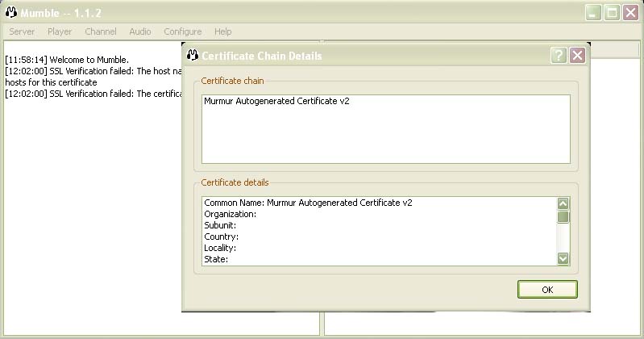This screenshot has width=644, height=339.
Task: Minimize the Mumble main window
Action: [593, 13]
